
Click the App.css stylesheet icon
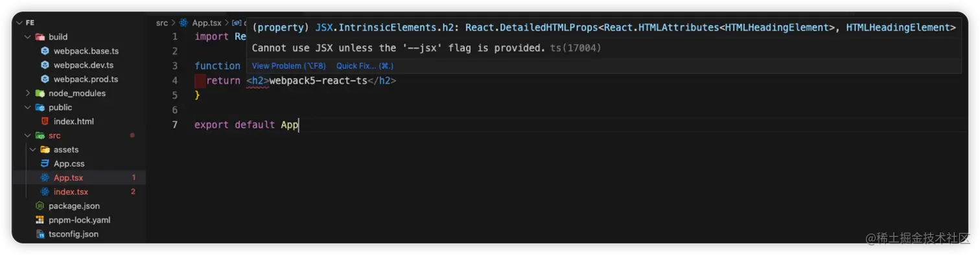[x=45, y=164]
